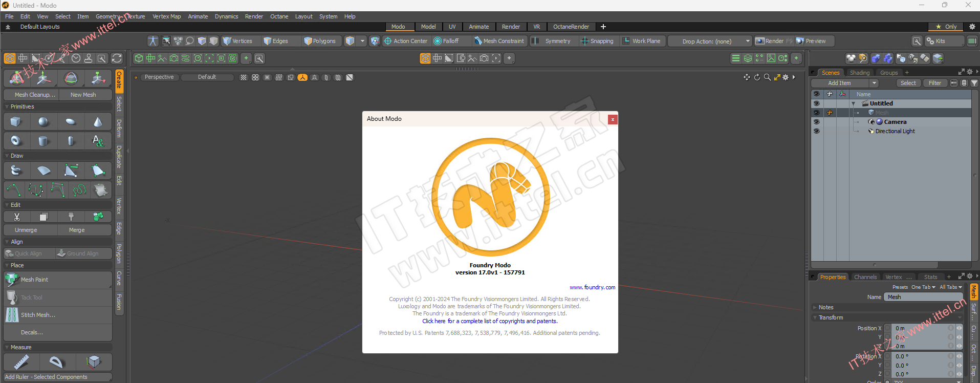The height and width of the screenshot is (383, 980).
Task: Select the transform tool icon in Create tab
Action: (x=17, y=78)
